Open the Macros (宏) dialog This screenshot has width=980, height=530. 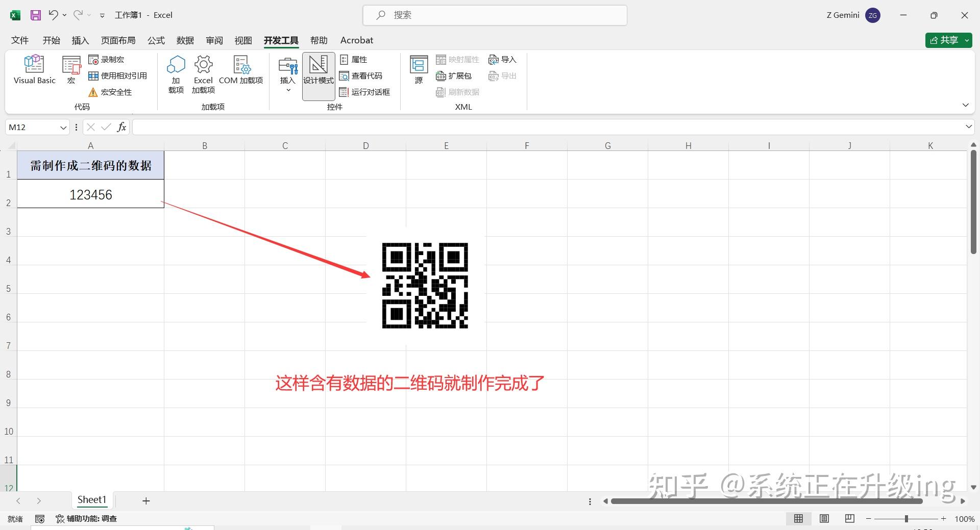click(x=71, y=70)
